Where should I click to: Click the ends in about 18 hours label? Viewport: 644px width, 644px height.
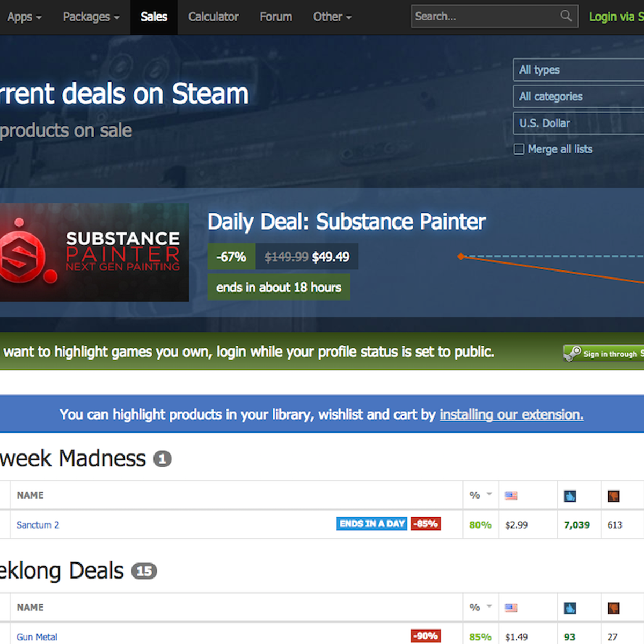[279, 287]
